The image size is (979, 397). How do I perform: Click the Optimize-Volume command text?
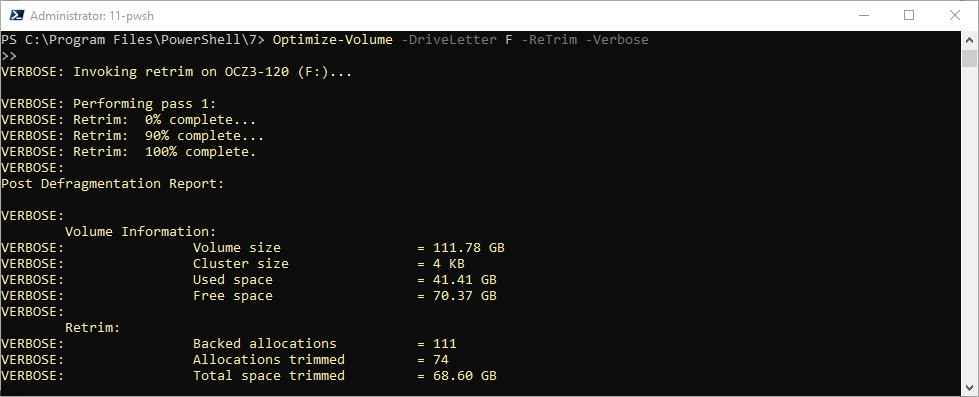(x=333, y=40)
